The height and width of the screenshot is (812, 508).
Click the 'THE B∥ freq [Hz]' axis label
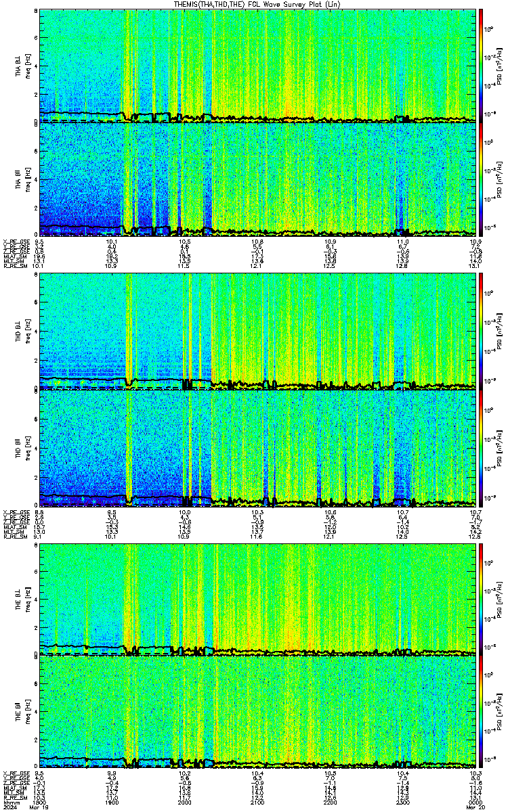pyautogui.click(x=22, y=713)
